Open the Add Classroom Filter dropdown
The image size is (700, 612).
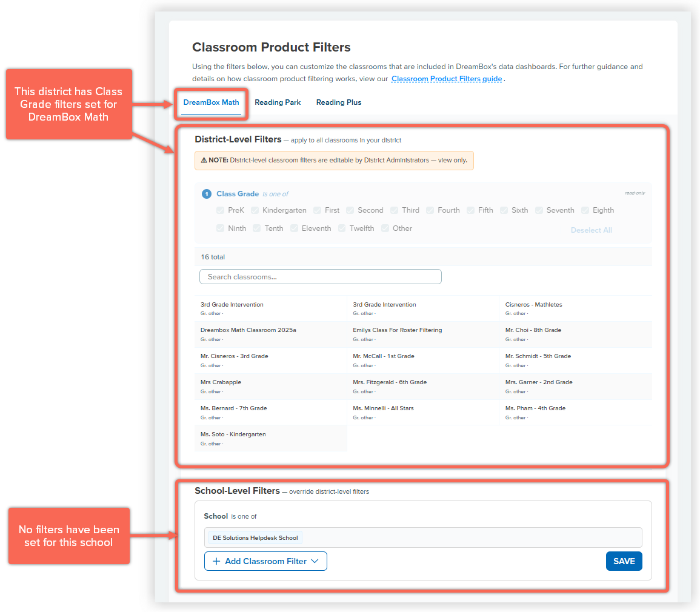[265, 561]
